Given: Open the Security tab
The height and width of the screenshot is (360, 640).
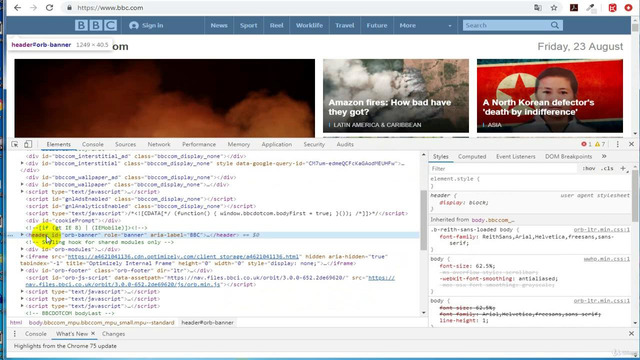Looking at the screenshot, I should click(x=314, y=144).
